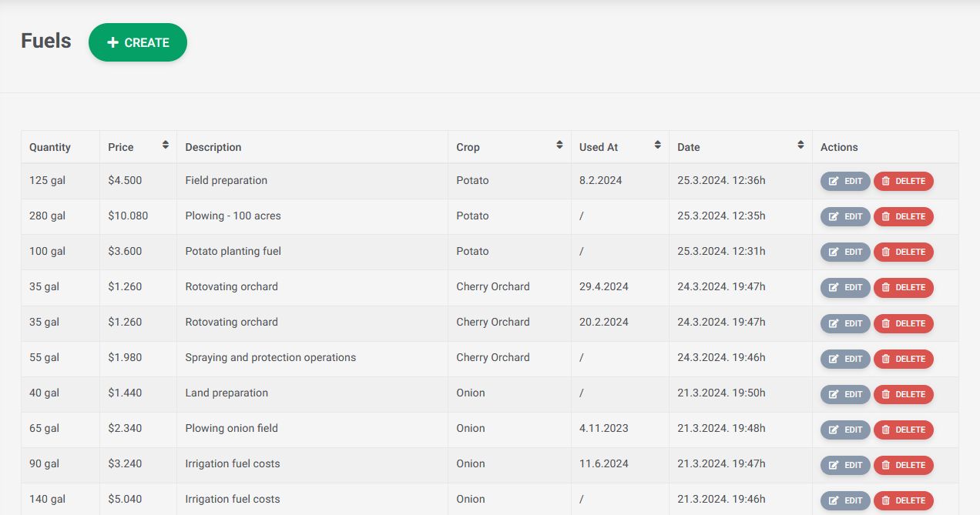
Task: Delete the 35 gal entry used 20.2.2024
Action: tap(903, 323)
